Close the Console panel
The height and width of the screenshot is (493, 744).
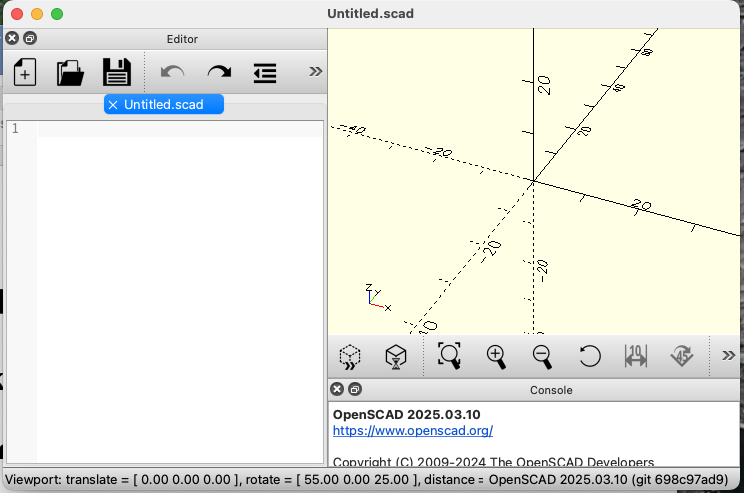pos(337,390)
